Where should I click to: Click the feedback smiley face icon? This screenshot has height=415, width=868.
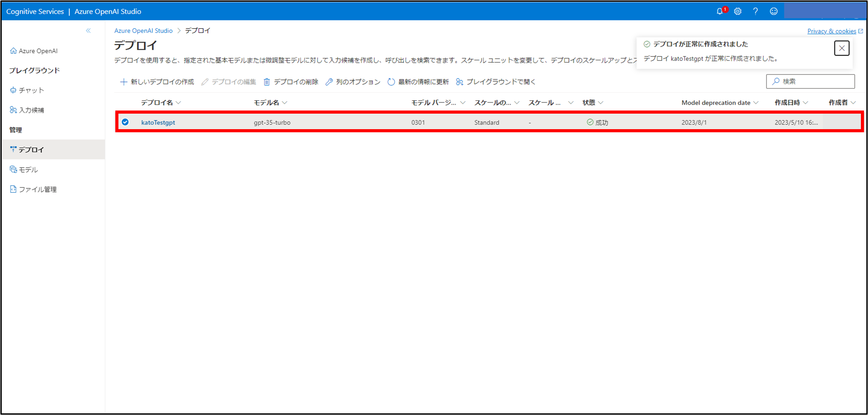pos(774,12)
